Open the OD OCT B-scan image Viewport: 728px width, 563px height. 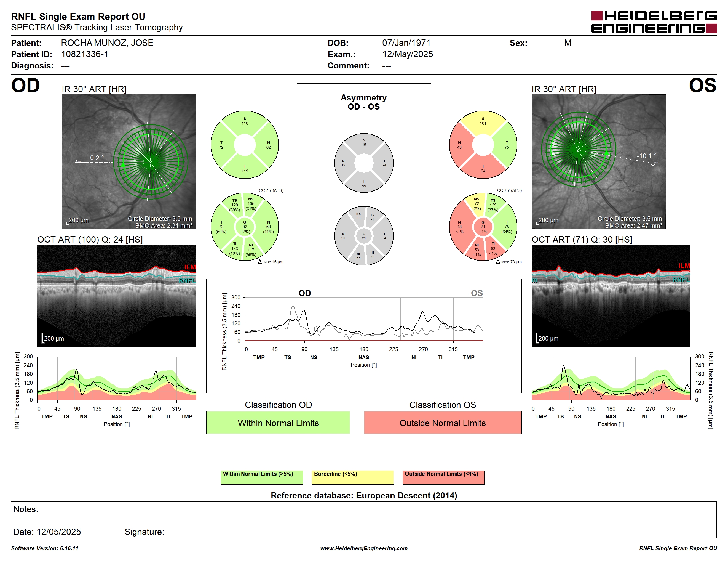(x=117, y=296)
